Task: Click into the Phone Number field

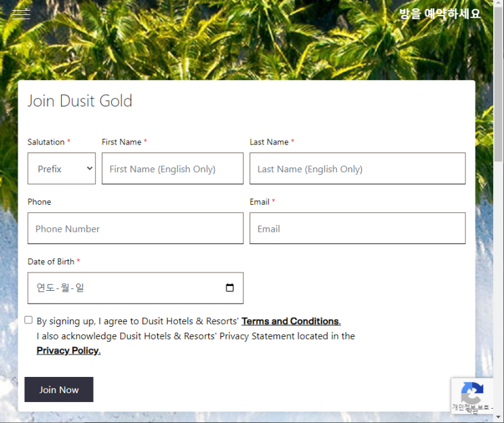Action: pyautogui.click(x=135, y=228)
